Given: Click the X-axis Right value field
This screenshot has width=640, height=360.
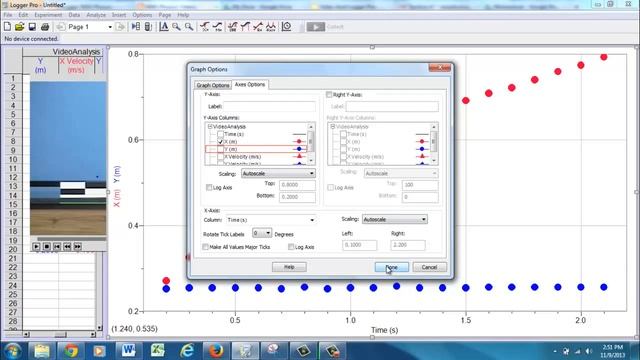Looking at the screenshot, I should tap(408, 245).
